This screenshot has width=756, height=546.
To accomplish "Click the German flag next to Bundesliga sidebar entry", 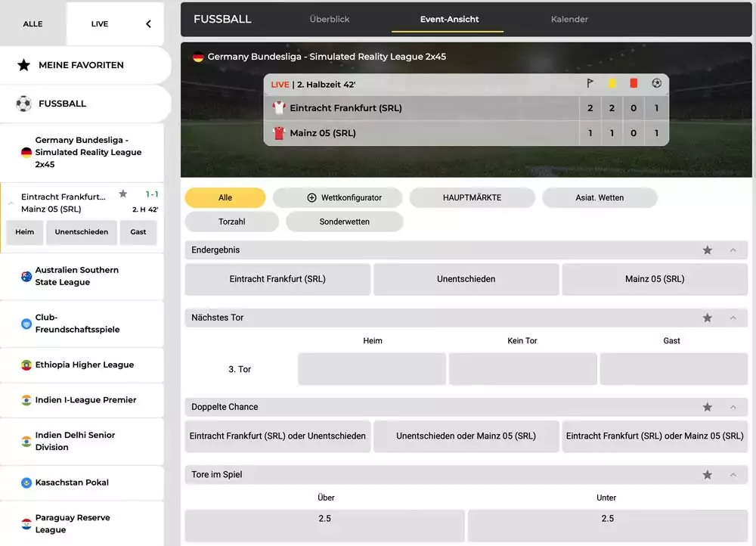I will click(26, 153).
